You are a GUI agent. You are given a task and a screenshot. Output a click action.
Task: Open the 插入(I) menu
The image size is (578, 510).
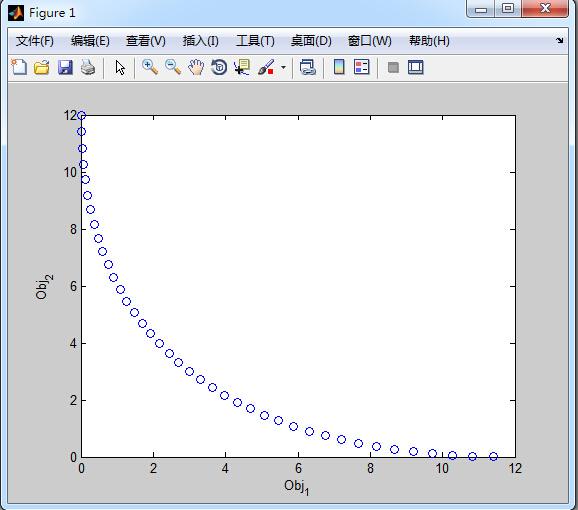click(201, 41)
